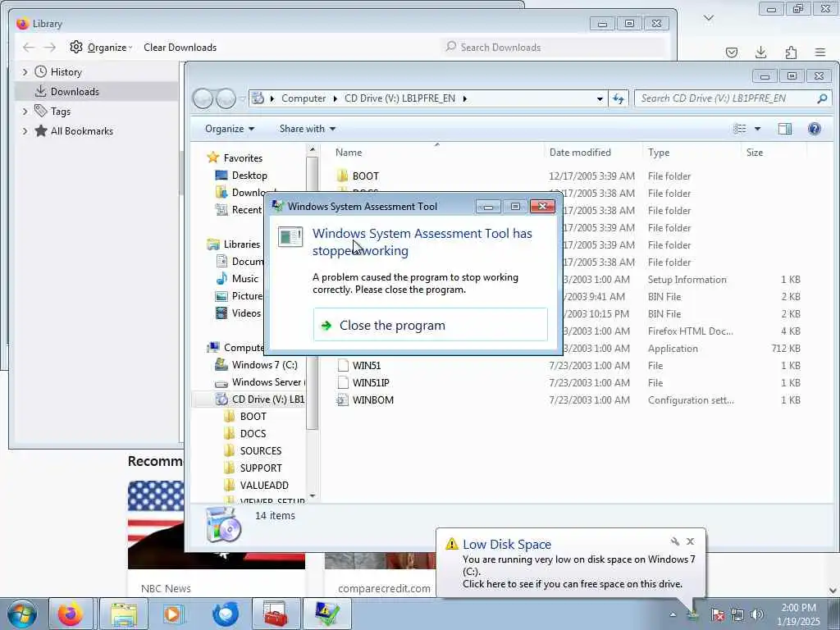Open Firefox application hamburger menu
Screen dimensions: 840x630
click(820, 52)
